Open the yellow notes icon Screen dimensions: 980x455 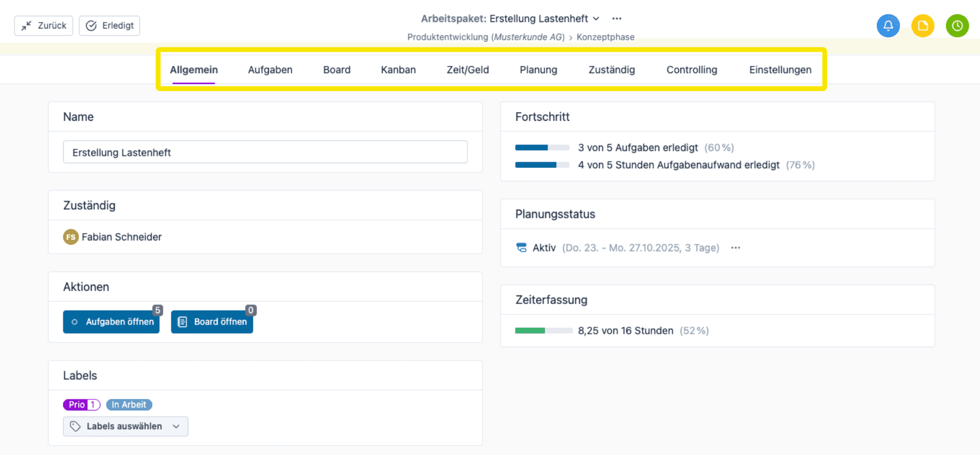click(922, 25)
